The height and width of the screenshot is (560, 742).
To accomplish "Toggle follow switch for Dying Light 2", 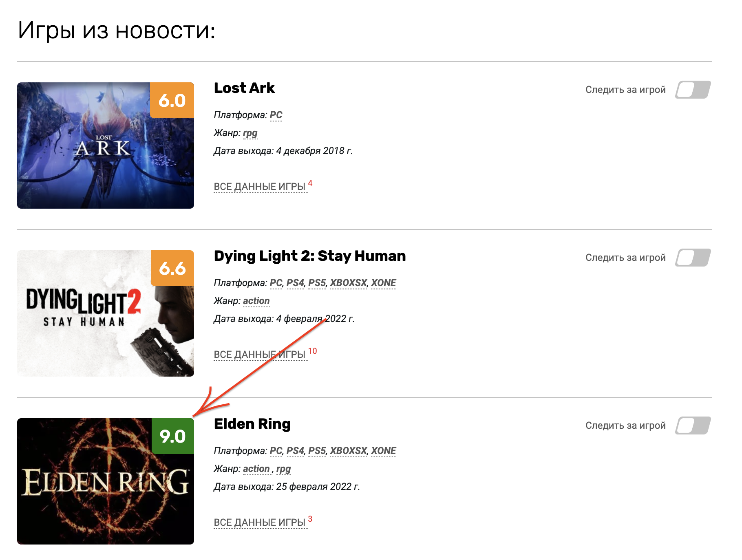I will (x=693, y=258).
